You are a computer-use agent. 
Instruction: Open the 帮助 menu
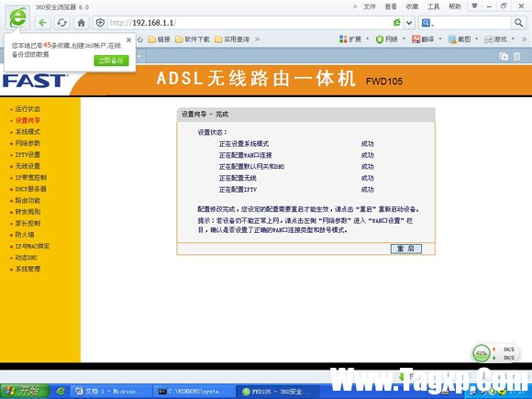click(455, 6)
